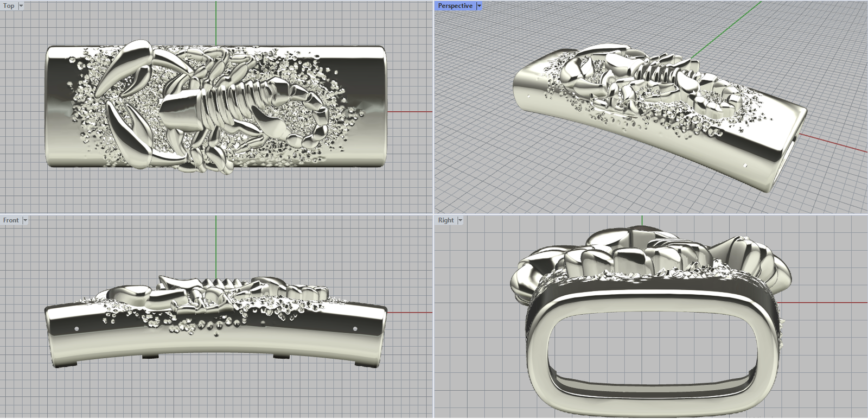The height and width of the screenshot is (419, 868).
Task: Open the Front viewport dropdown arrow
Action: click(x=25, y=220)
